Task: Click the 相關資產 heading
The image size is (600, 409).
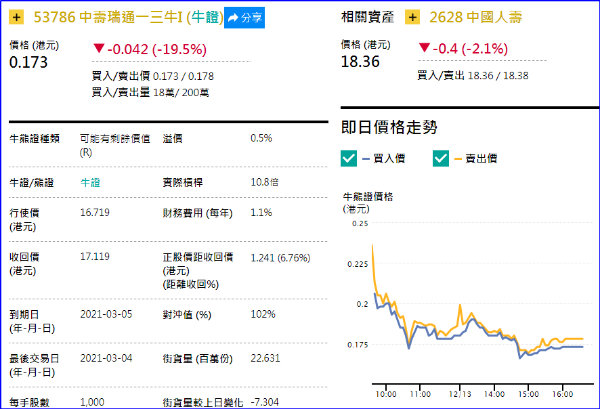Action: coord(367,17)
